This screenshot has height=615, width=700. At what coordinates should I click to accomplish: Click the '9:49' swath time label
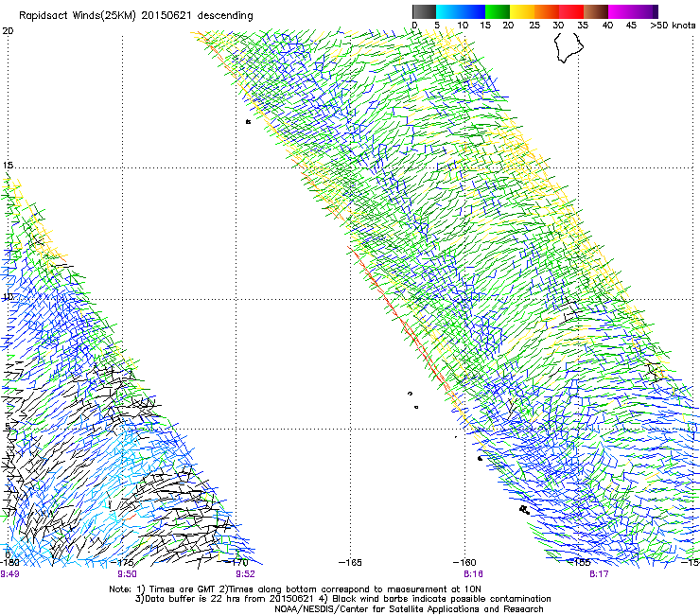pos(9,574)
